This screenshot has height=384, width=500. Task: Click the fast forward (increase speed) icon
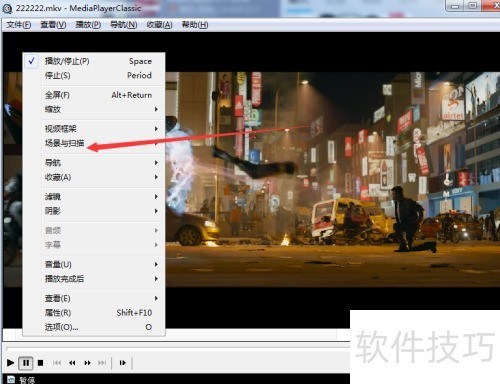pyautogui.click(x=87, y=363)
